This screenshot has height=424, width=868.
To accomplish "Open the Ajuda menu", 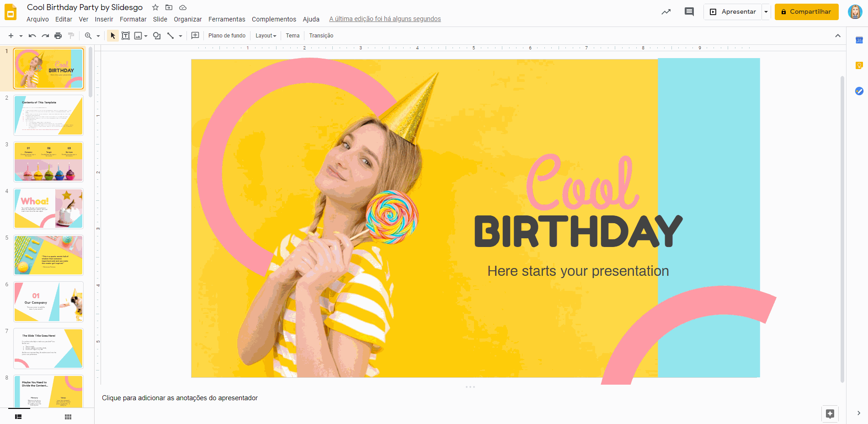I will (311, 19).
